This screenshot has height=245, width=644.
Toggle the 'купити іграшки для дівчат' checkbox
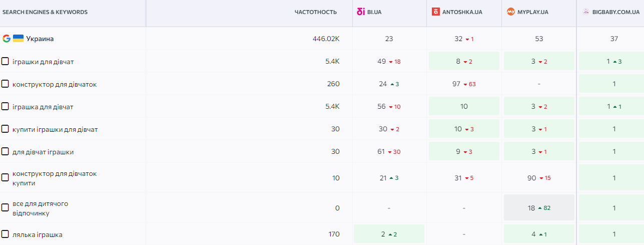[x=5, y=129]
